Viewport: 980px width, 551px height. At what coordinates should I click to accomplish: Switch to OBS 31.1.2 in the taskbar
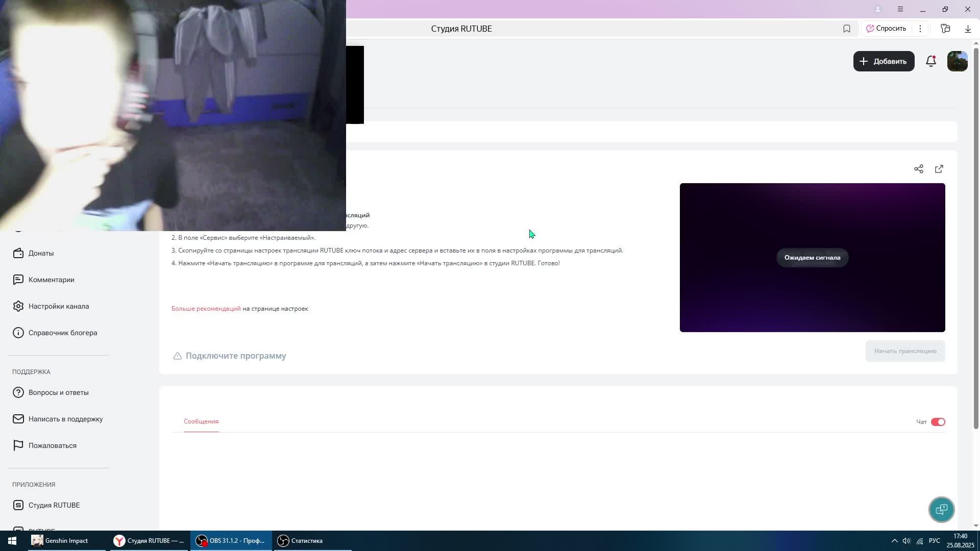231,541
